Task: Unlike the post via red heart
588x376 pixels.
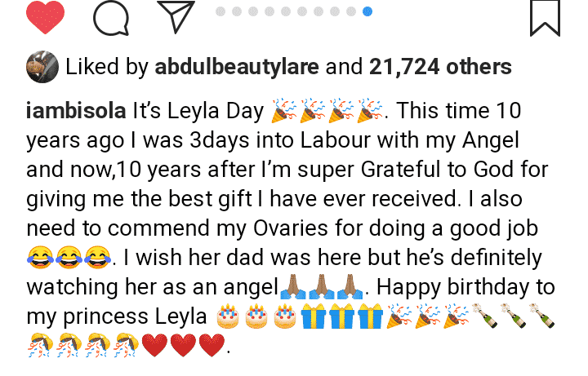Action: tap(46, 18)
